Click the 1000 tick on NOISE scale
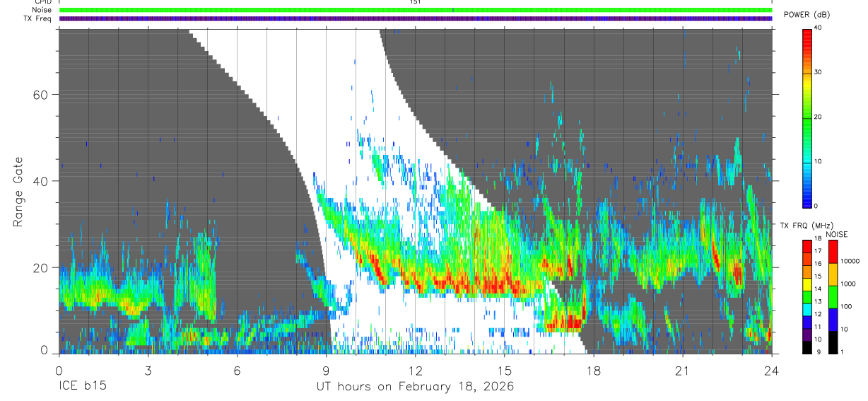868x401 pixels. tap(848, 284)
